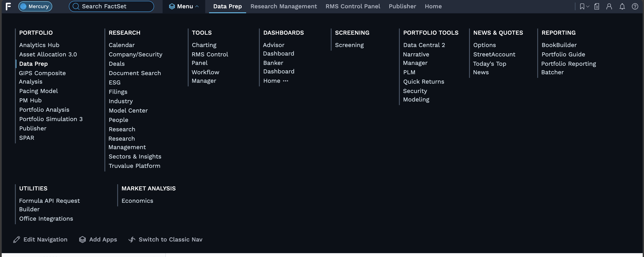644x257 pixels.
Task: Open Screening under Screening
Action: point(349,45)
